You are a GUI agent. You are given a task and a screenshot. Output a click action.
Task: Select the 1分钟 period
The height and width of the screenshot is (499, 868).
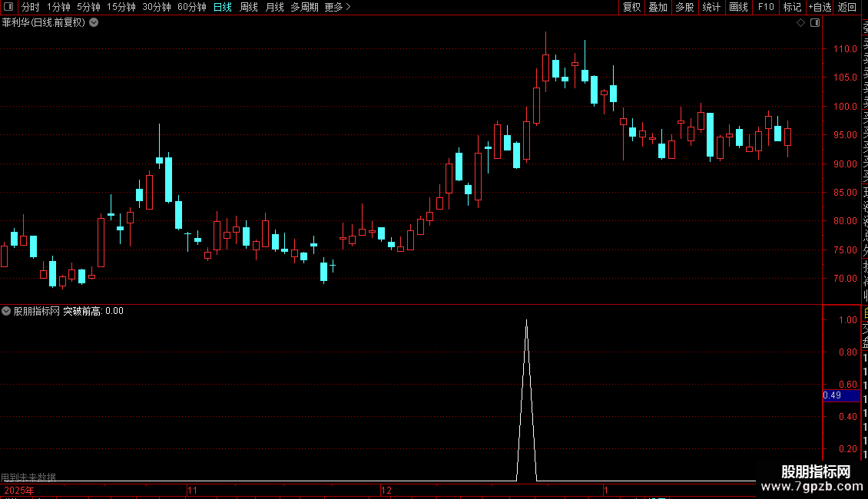pyautogui.click(x=58, y=7)
